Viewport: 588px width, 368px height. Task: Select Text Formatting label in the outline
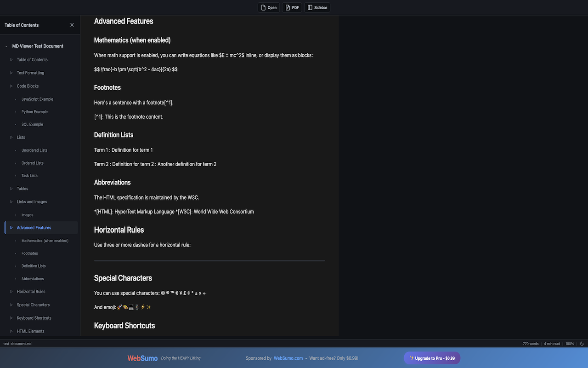pyautogui.click(x=30, y=73)
